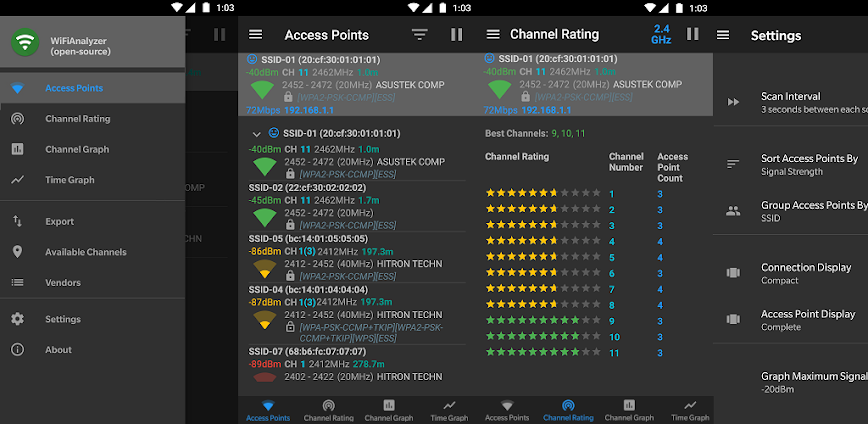Switch to Channel Graph bottom tab

click(x=389, y=410)
